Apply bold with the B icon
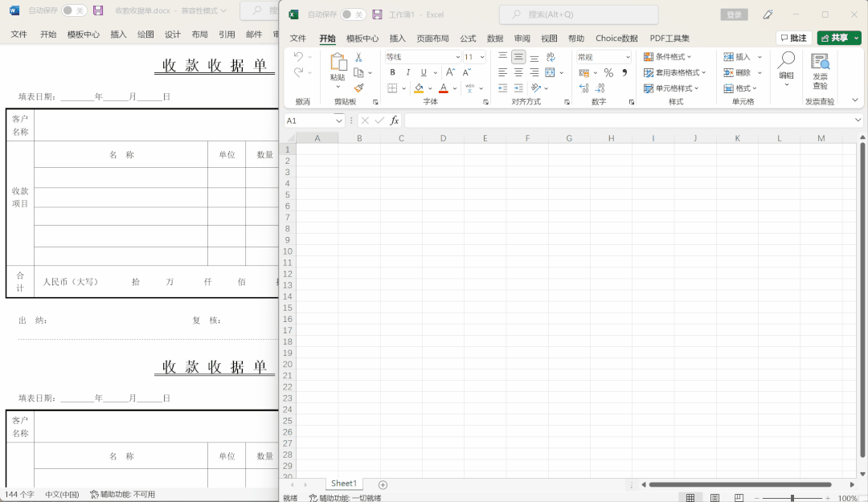The width and height of the screenshot is (868, 502). coord(392,72)
